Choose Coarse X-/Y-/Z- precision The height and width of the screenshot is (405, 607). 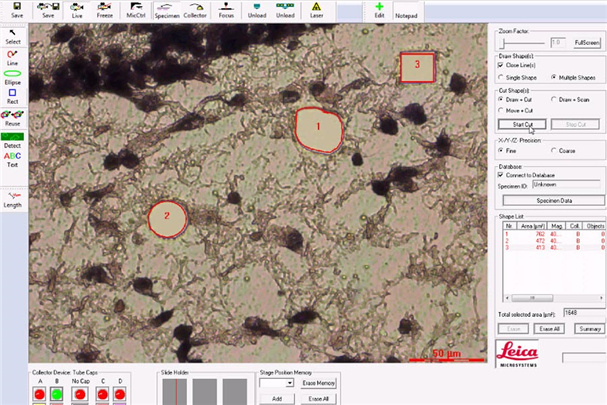[553, 151]
